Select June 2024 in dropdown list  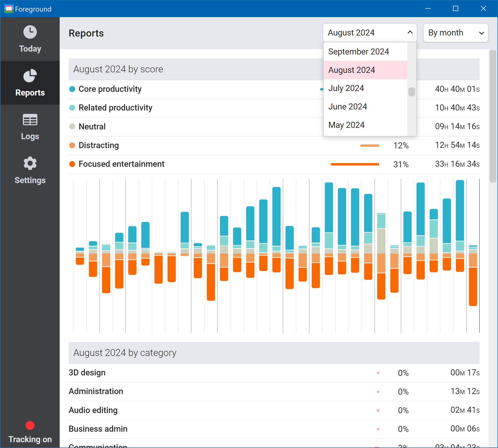click(x=365, y=107)
